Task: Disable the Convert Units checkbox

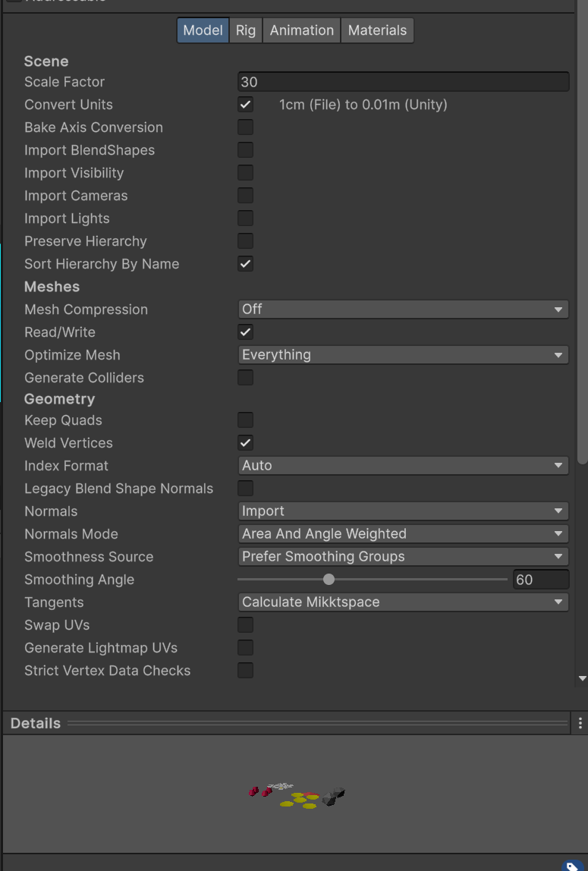Action: coord(245,105)
